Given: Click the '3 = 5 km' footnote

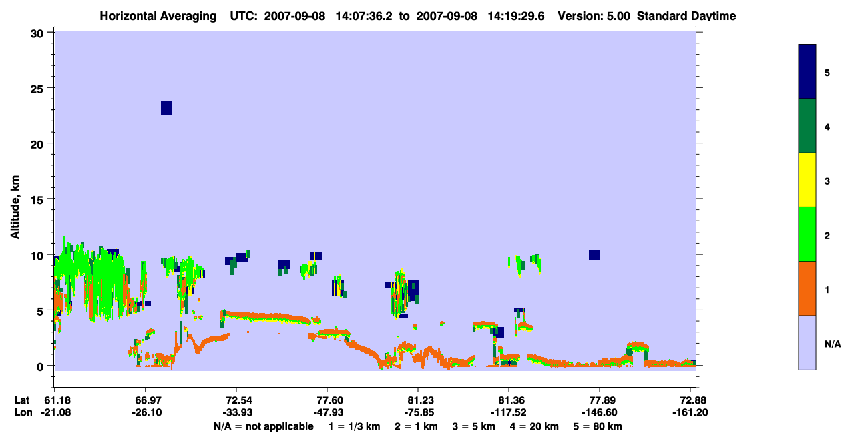Looking at the screenshot, I should (x=474, y=426).
